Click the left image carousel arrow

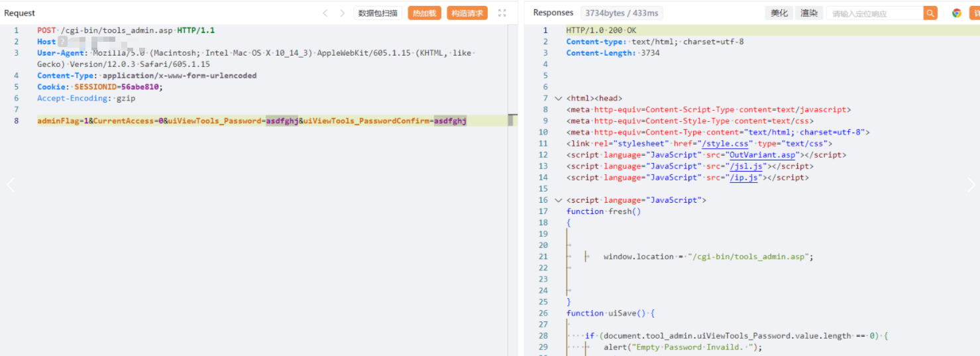11,185
